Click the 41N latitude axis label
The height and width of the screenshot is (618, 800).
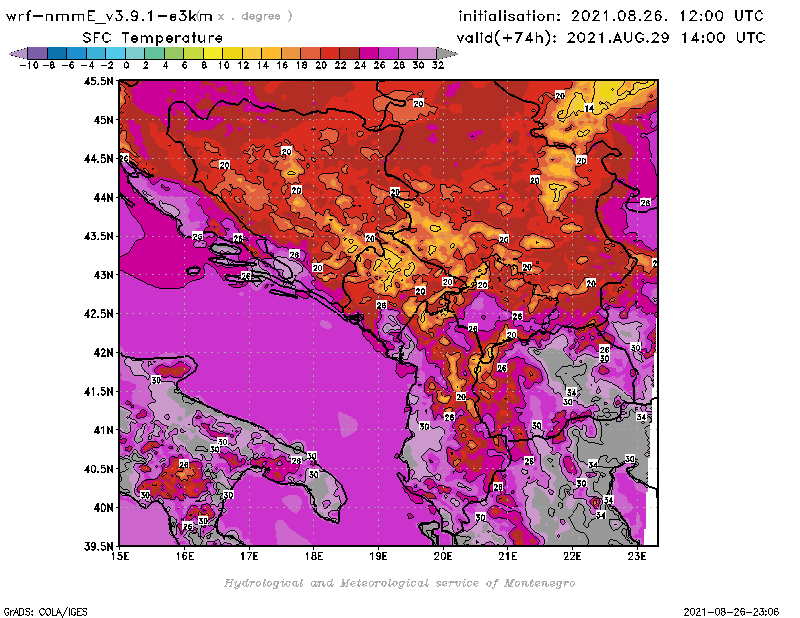tap(103, 430)
